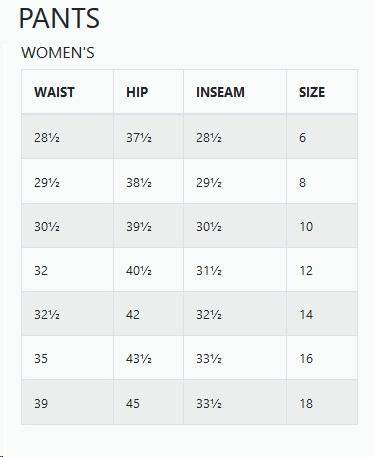The image size is (375, 457).
Task: Click the waist value 32
Action: click(41, 271)
